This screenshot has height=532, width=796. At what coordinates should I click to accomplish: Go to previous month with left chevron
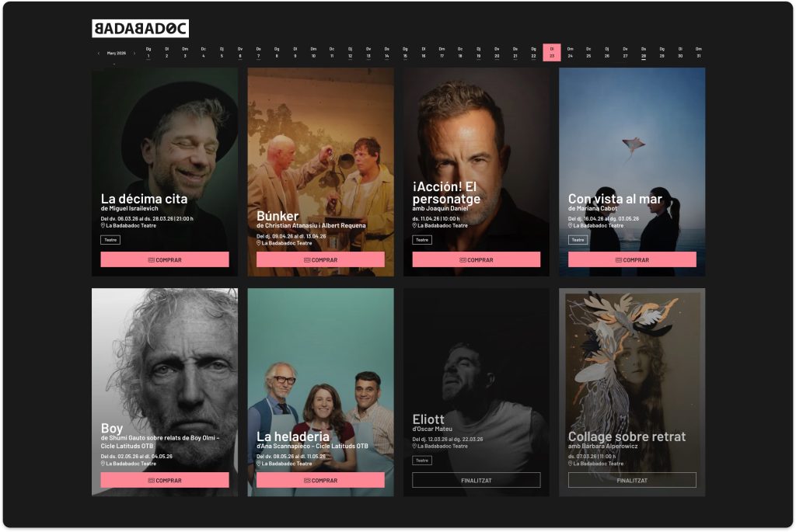click(x=99, y=54)
